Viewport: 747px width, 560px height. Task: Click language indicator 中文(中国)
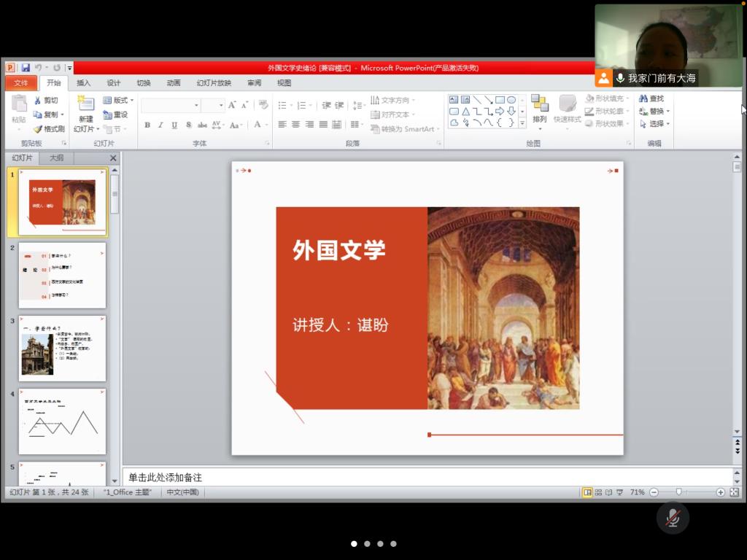coord(182,492)
